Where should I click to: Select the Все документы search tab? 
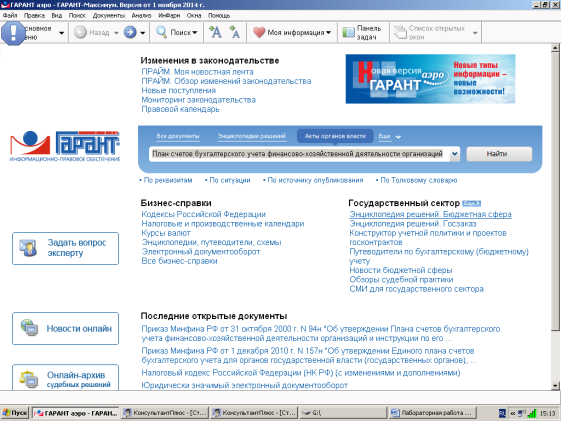tap(178, 136)
